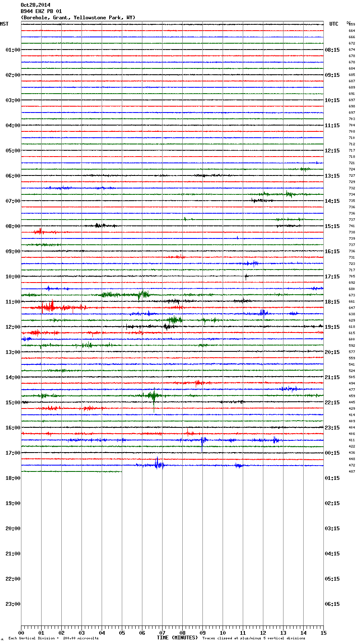The width and height of the screenshot is (357, 644).
Task: Select the 13:15 UTC time label
Action: [332, 176]
